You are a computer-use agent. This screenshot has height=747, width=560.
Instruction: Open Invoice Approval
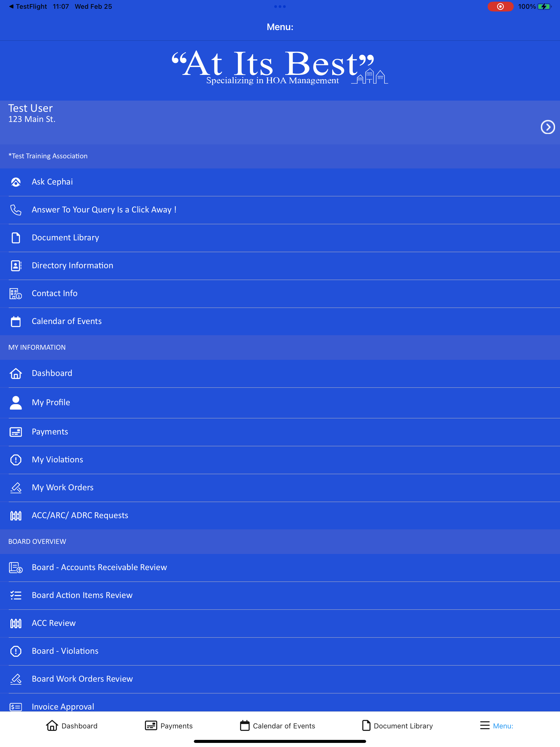280,703
